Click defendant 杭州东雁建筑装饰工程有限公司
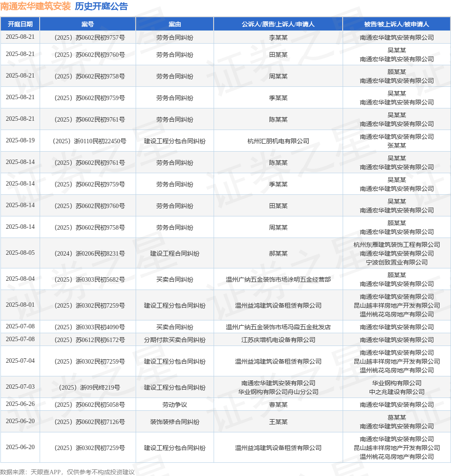Image resolution: width=451 pixels, height=476 pixels. (x=396, y=245)
